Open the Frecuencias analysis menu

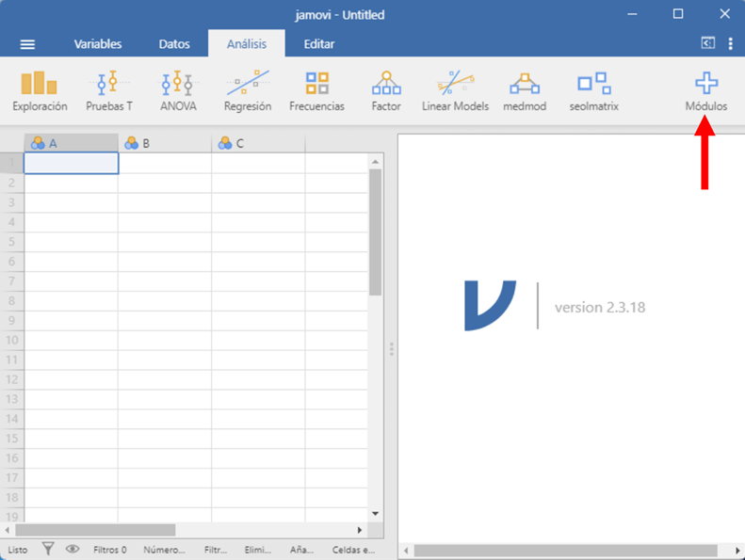pyautogui.click(x=316, y=91)
